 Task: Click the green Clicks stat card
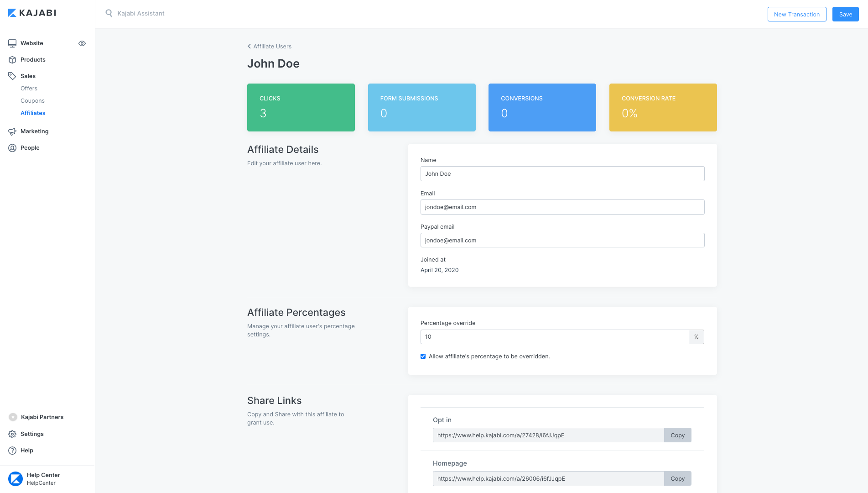(301, 108)
